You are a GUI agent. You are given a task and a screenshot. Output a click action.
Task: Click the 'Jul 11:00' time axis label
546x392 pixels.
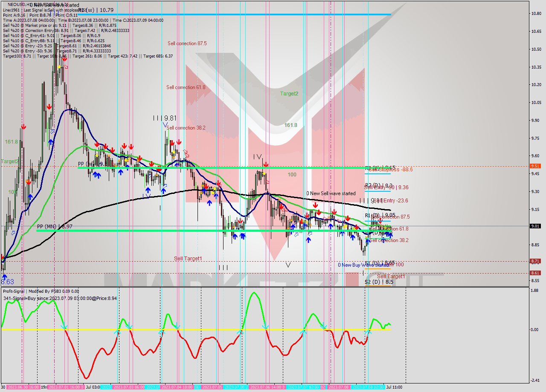[394, 387]
